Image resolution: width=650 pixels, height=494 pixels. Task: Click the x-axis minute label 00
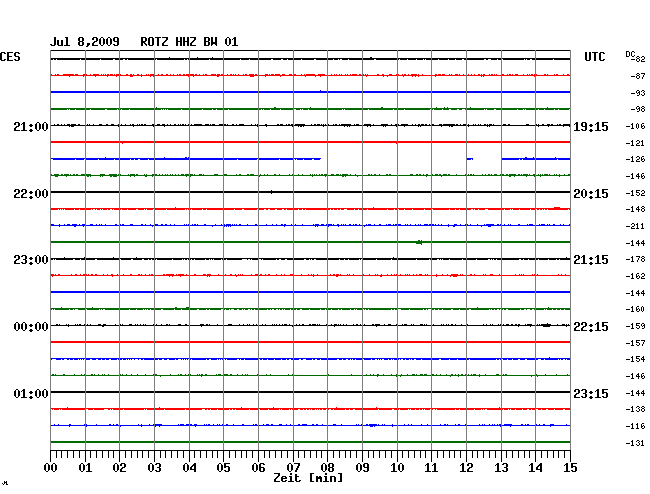pyautogui.click(x=51, y=468)
